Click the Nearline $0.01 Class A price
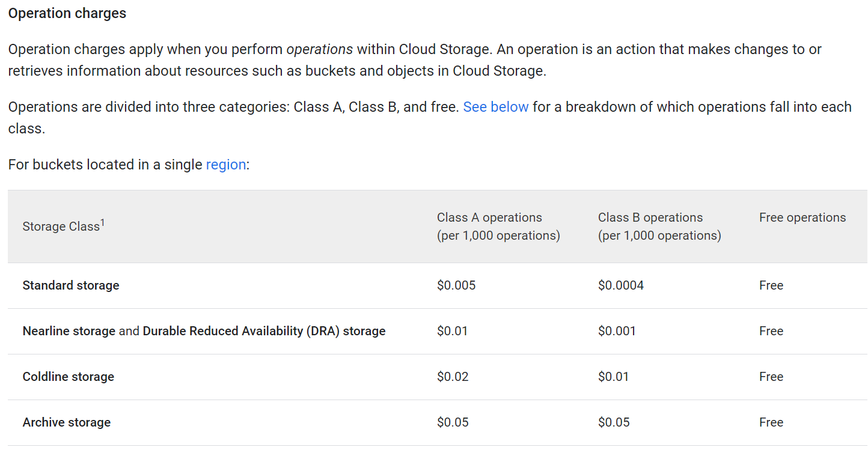 click(453, 331)
